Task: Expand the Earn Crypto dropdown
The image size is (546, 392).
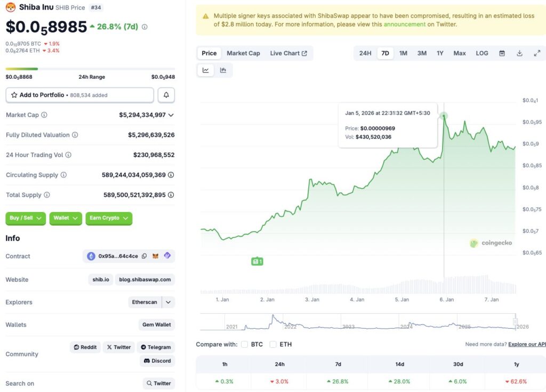Action: [x=109, y=218]
